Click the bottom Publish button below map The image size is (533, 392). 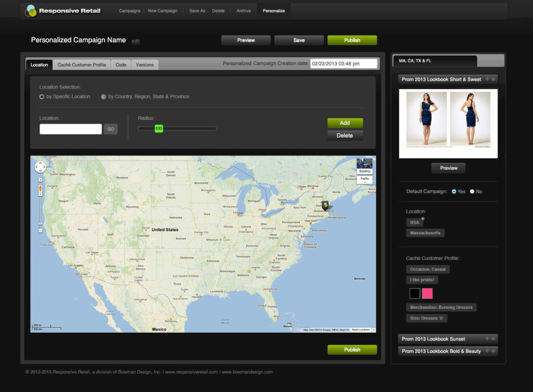click(352, 349)
